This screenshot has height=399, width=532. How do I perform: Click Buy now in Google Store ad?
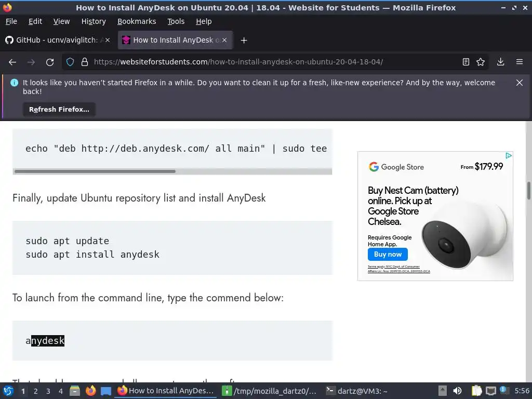coord(388,254)
